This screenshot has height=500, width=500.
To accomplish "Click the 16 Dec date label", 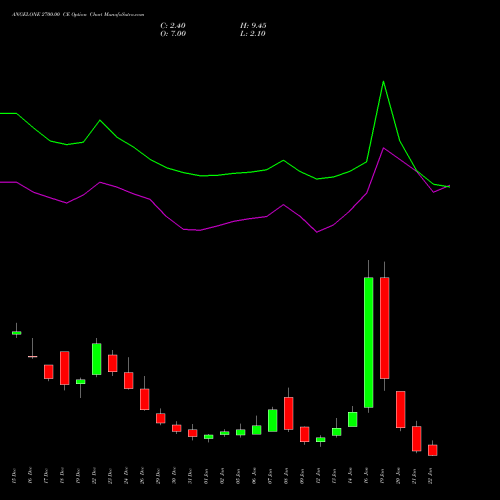I will point(30,476).
